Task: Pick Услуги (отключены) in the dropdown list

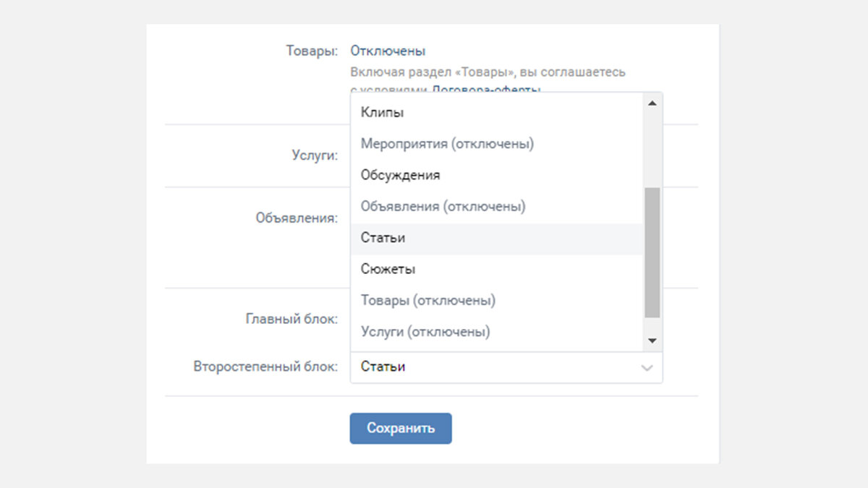Action: [x=425, y=332]
